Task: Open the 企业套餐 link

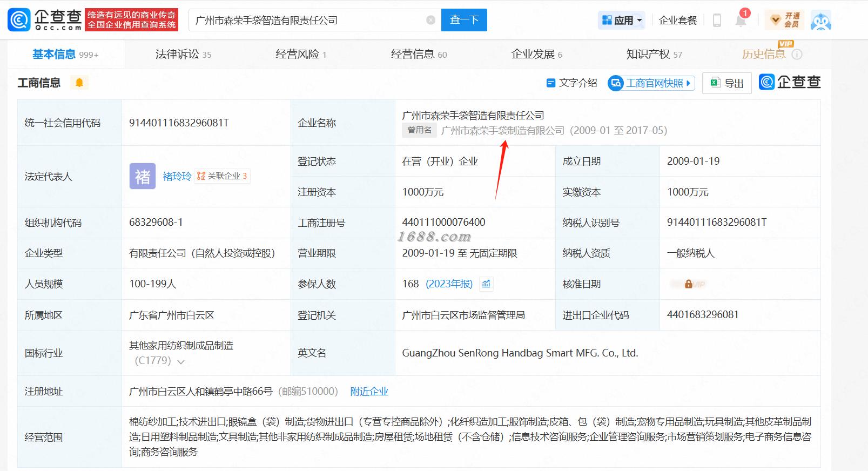Action: click(678, 21)
